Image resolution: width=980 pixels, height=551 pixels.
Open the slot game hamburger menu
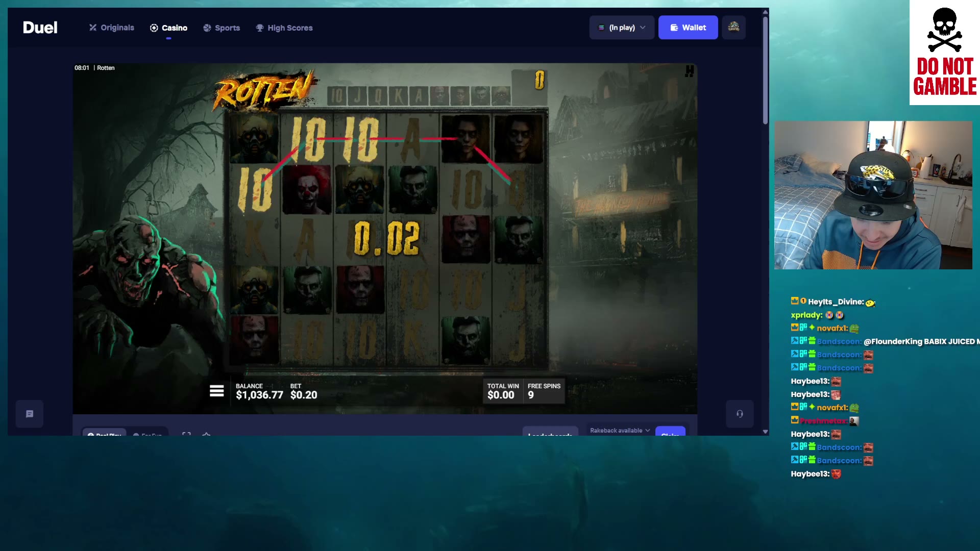point(216,391)
